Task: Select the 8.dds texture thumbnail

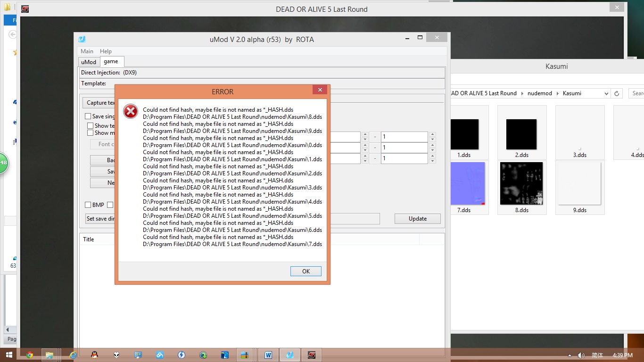Action: (x=521, y=184)
